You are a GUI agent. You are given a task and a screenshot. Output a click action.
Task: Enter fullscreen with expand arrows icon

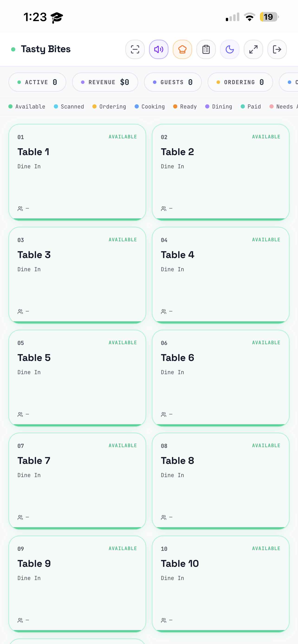[x=253, y=49]
